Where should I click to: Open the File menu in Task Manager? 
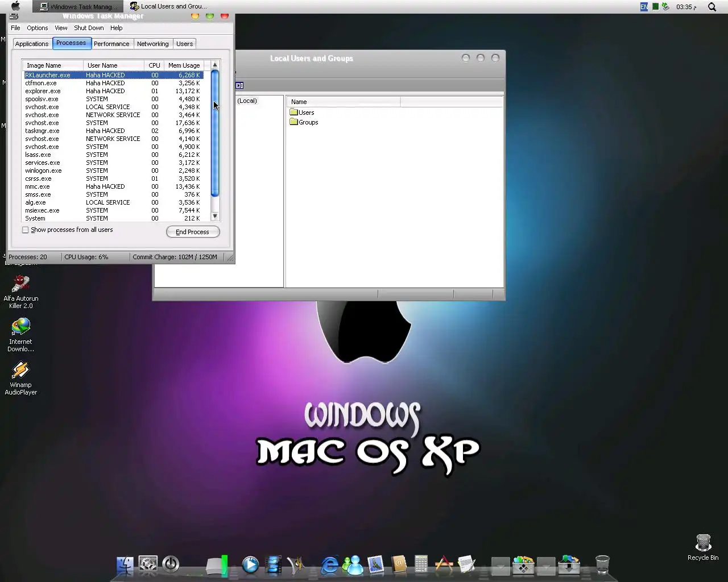point(15,28)
